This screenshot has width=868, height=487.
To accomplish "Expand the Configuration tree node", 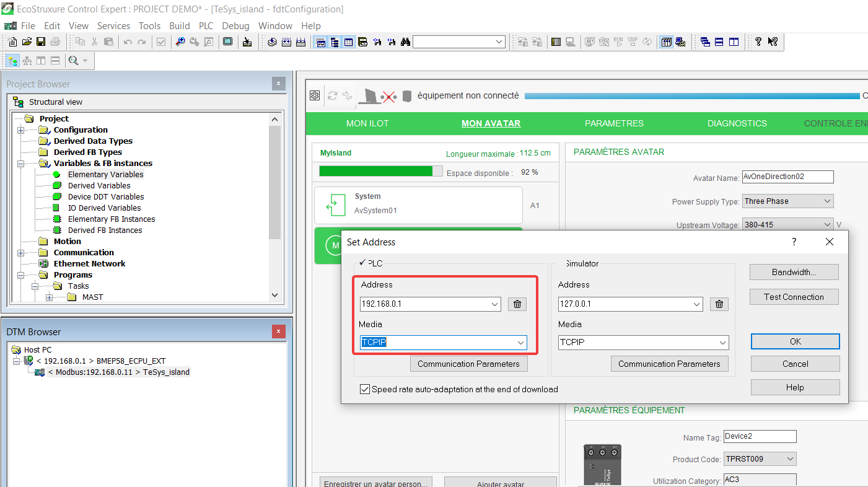I will pyautogui.click(x=21, y=130).
